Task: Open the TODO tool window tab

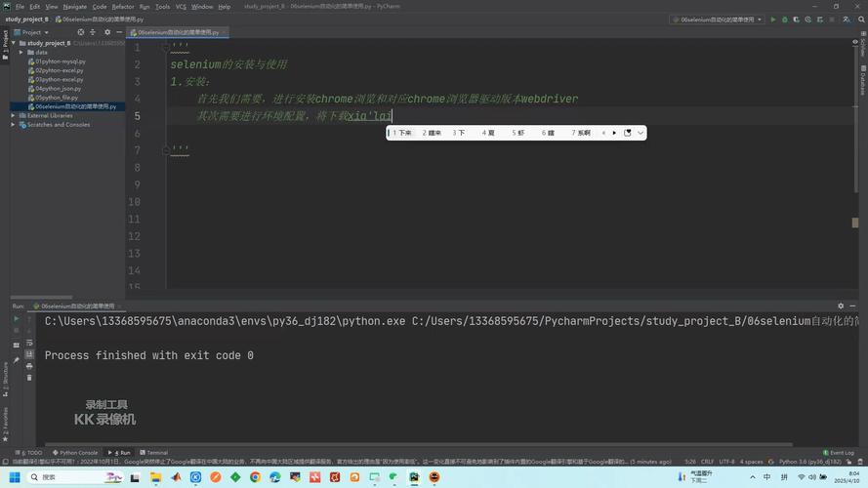Action: (28, 453)
